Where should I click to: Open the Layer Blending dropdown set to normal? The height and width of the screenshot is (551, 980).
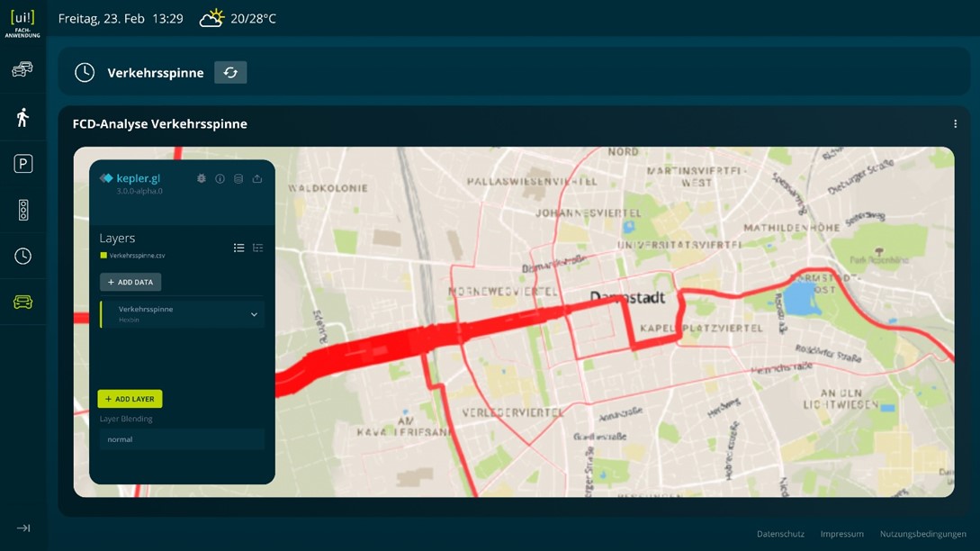(182, 439)
